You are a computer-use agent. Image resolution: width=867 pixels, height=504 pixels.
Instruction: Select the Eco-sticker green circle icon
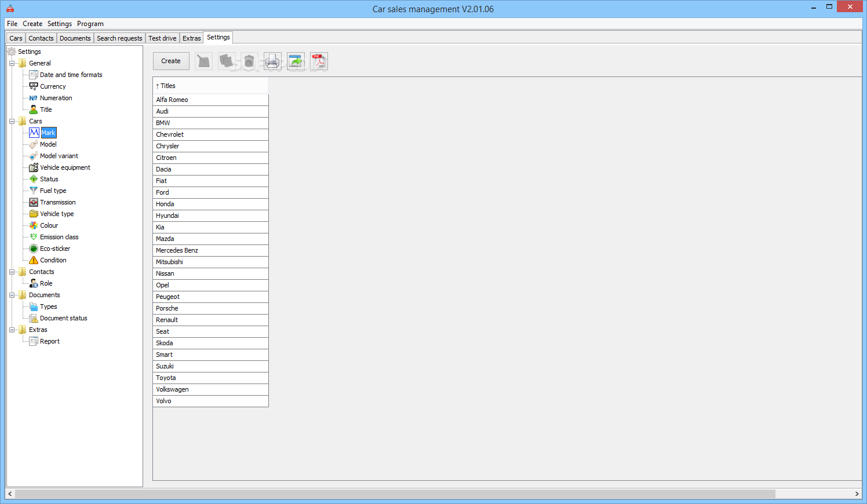[34, 249]
